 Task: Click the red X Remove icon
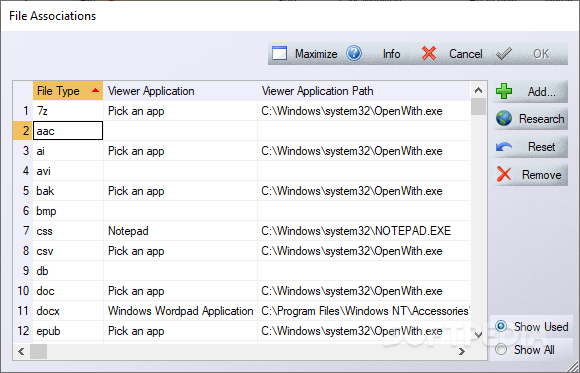pyautogui.click(x=504, y=174)
